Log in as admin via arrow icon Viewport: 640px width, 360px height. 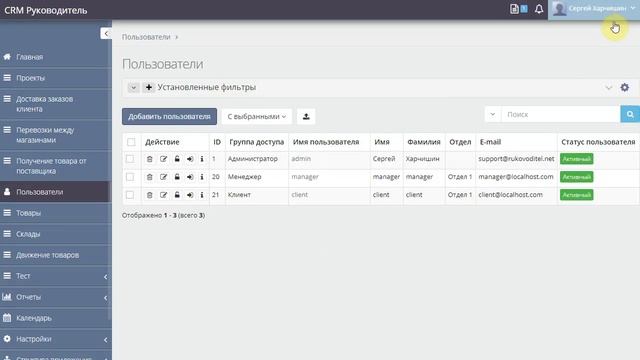click(190, 159)
